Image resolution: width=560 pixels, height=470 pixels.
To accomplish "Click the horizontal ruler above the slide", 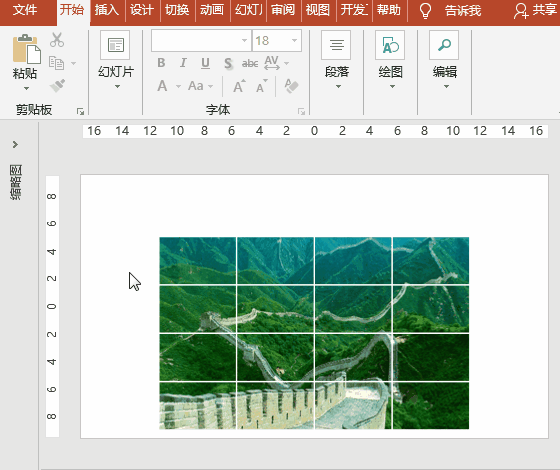I will click(315, 131).
